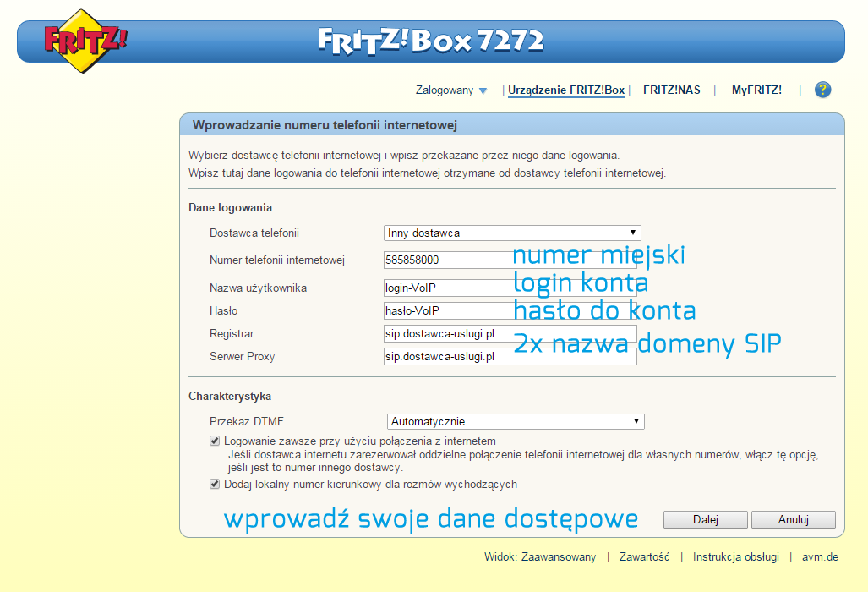Open the Przekaz DTMF dropdown
Viewport: 868px width, 592px height.
516,420
